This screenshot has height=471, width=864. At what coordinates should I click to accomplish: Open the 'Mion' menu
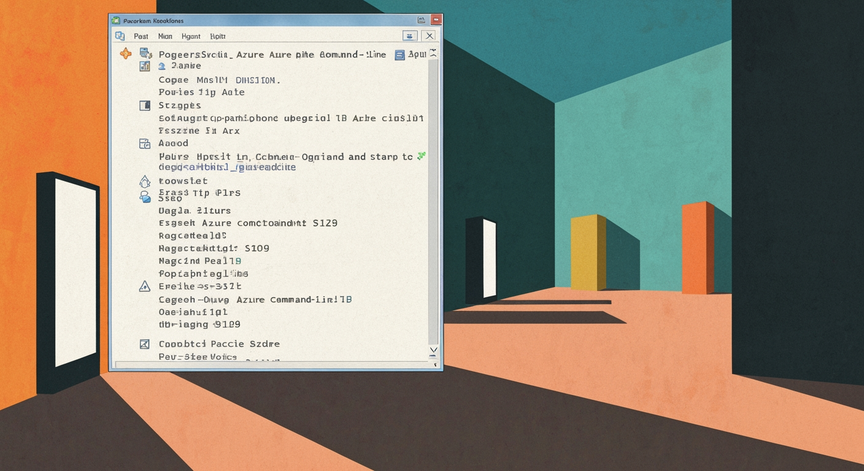coord(165,36)
